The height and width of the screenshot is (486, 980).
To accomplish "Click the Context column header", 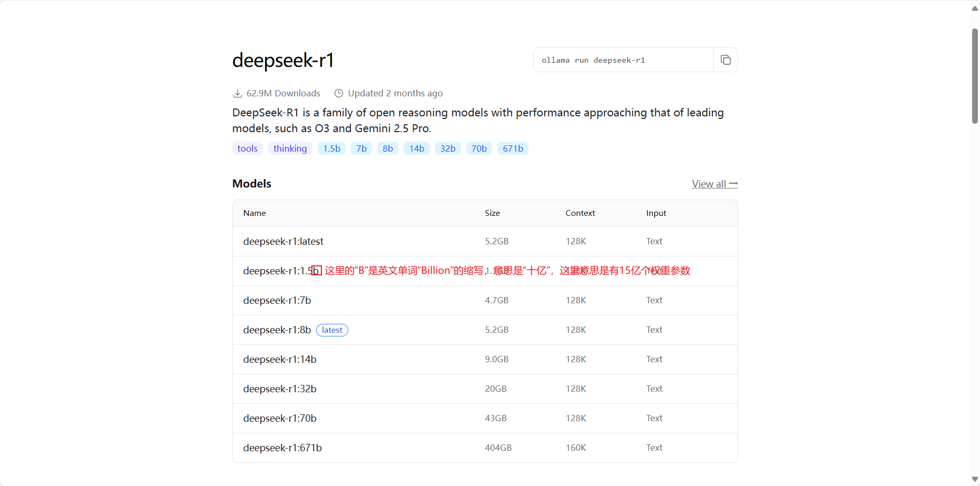I will click(580, 213).
